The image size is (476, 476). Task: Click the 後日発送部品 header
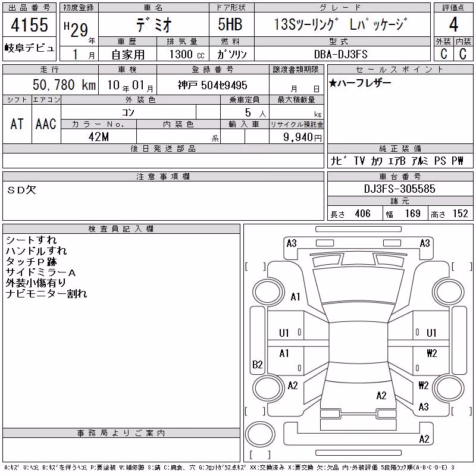163,148
